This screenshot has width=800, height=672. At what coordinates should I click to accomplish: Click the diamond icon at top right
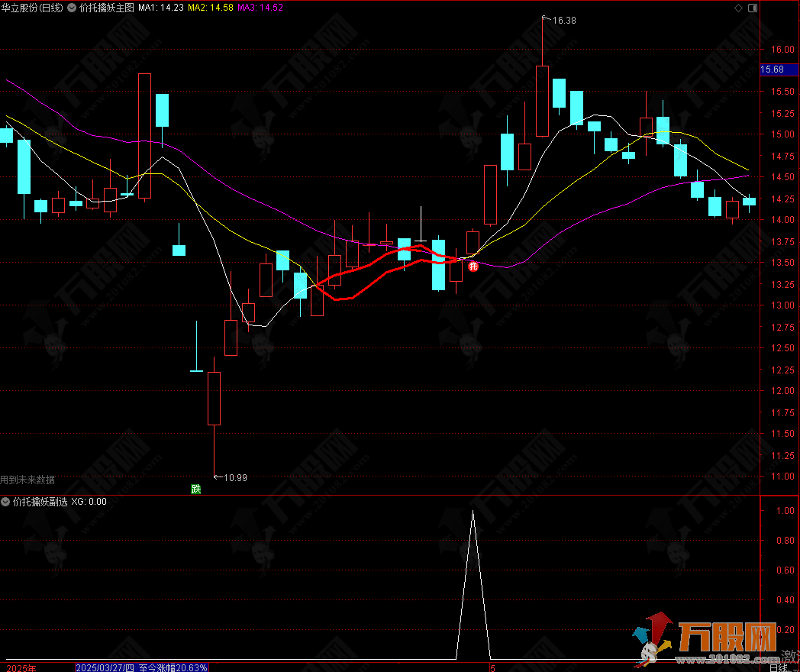[737, 8]
